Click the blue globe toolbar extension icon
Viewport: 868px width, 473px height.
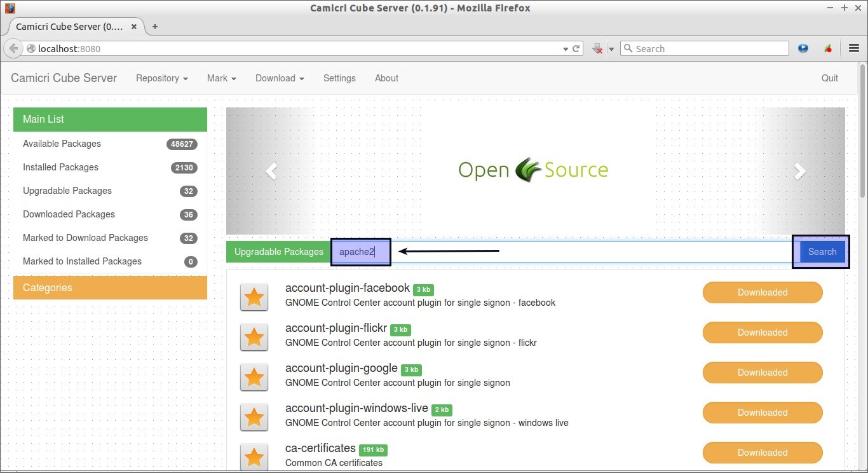click(803, 48)
